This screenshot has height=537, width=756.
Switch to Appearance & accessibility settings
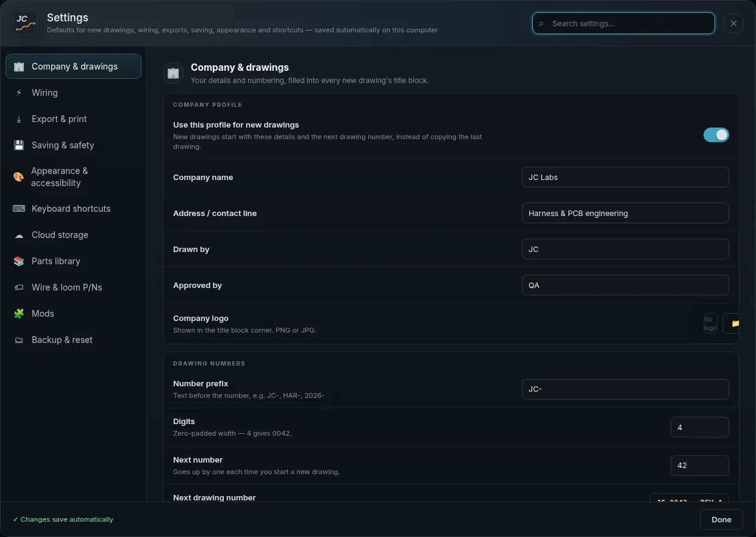(73, 177)
